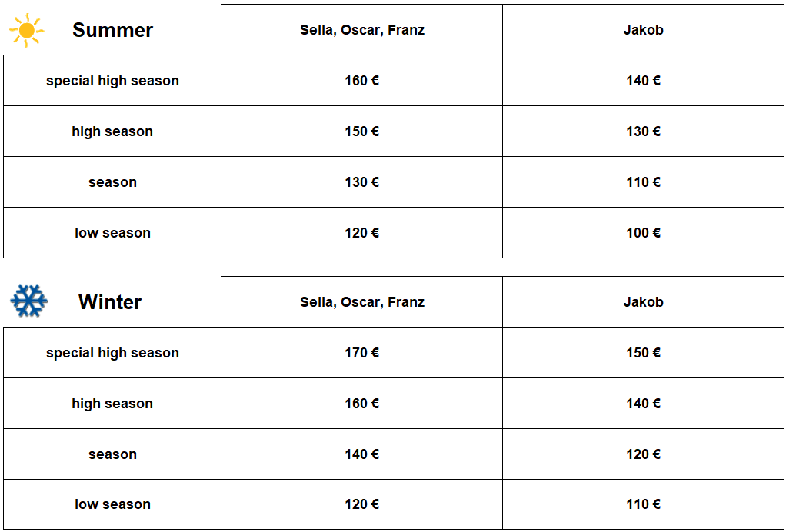786x532 pixels.
Task: Click the Winter low season row label
Action: point(112,504)
